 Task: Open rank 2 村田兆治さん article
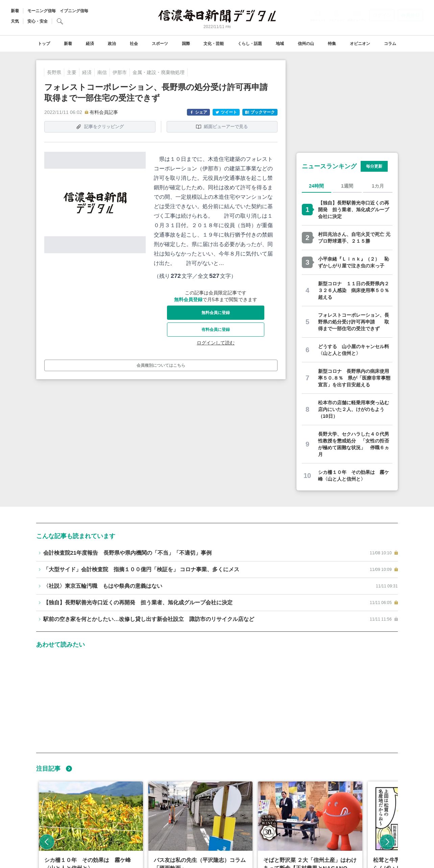click(354, 238)
